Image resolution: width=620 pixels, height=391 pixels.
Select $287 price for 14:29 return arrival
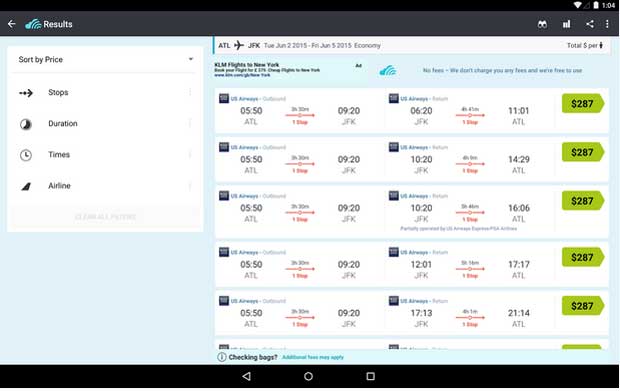[x=583, y=152]
